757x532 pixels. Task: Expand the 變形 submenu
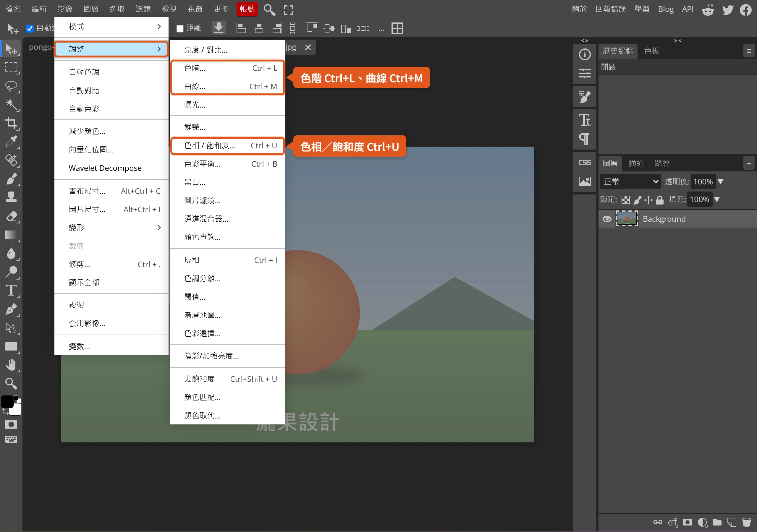tap(111, 228)
